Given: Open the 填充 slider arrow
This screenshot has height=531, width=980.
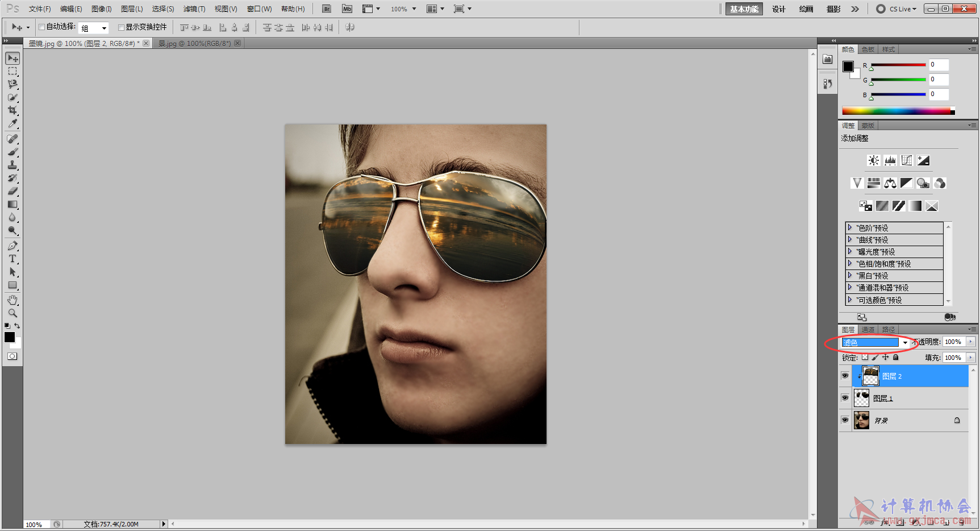Looking at the screenshot, I should (x=970, y=358).
